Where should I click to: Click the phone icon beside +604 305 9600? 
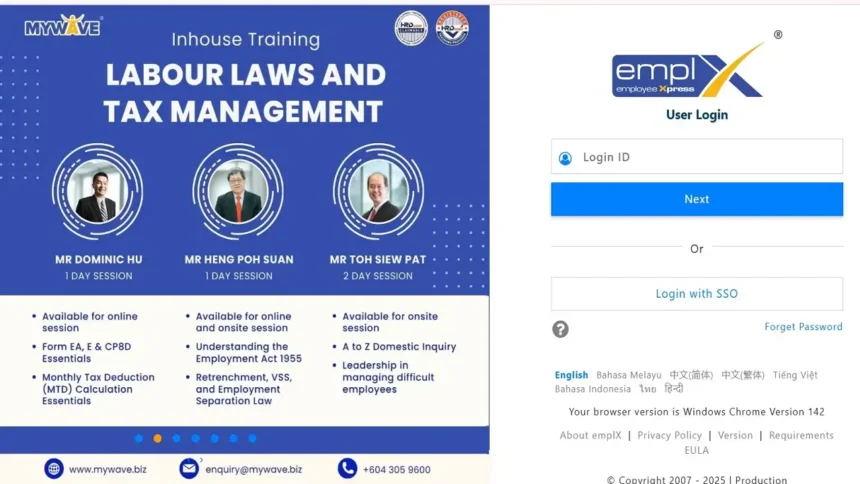(347, 468)
